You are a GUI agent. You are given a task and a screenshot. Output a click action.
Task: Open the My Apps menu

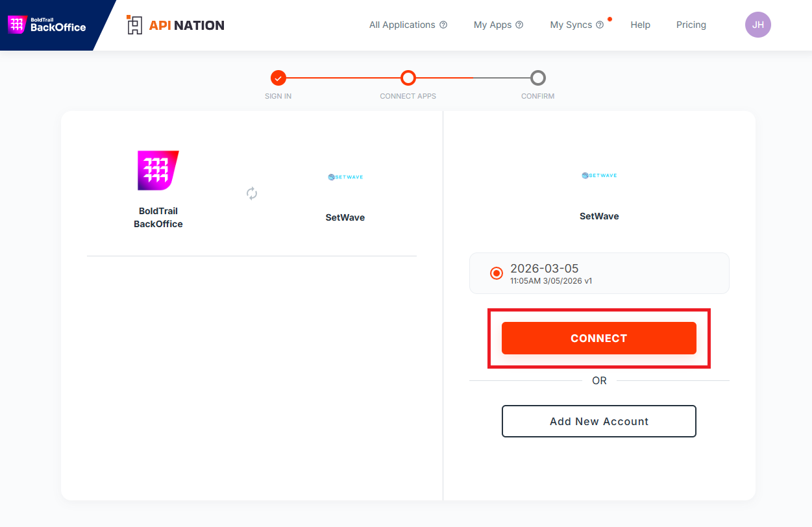click(493, 25)
